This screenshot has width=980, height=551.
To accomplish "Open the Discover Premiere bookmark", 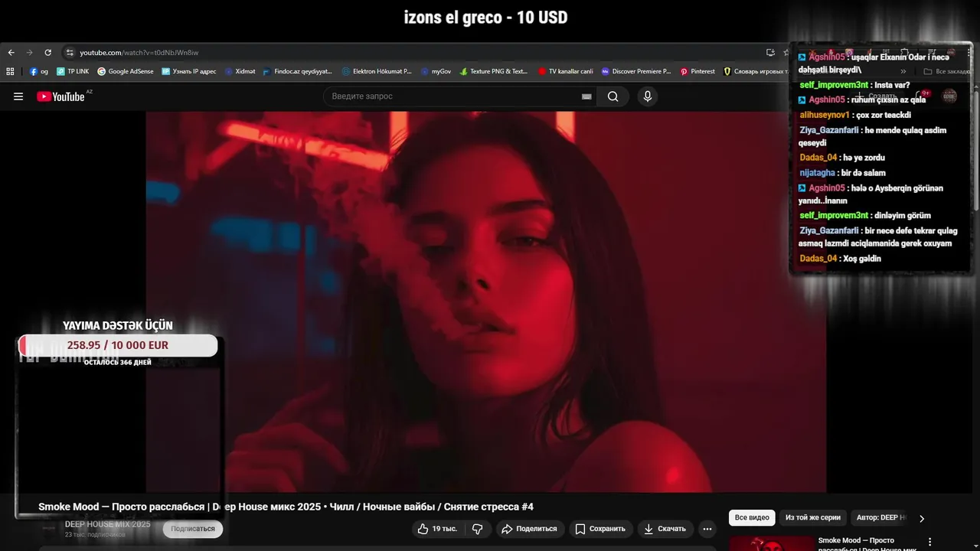I will point(636,71).
